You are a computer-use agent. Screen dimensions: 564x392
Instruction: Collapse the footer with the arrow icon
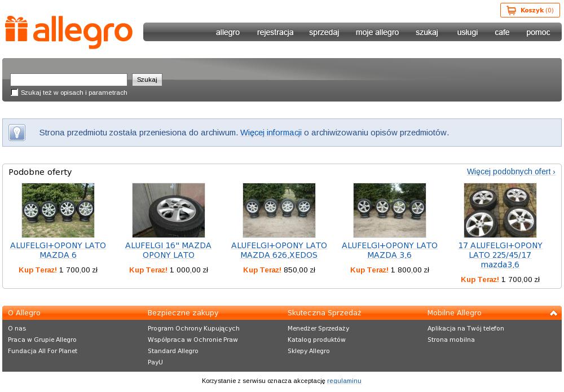554,313
